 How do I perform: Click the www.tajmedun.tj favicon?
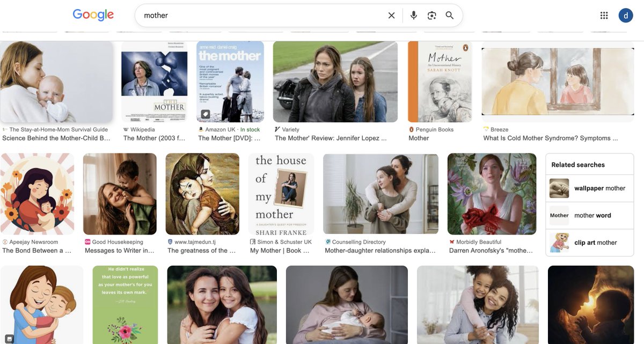click(x=170, y=243)
